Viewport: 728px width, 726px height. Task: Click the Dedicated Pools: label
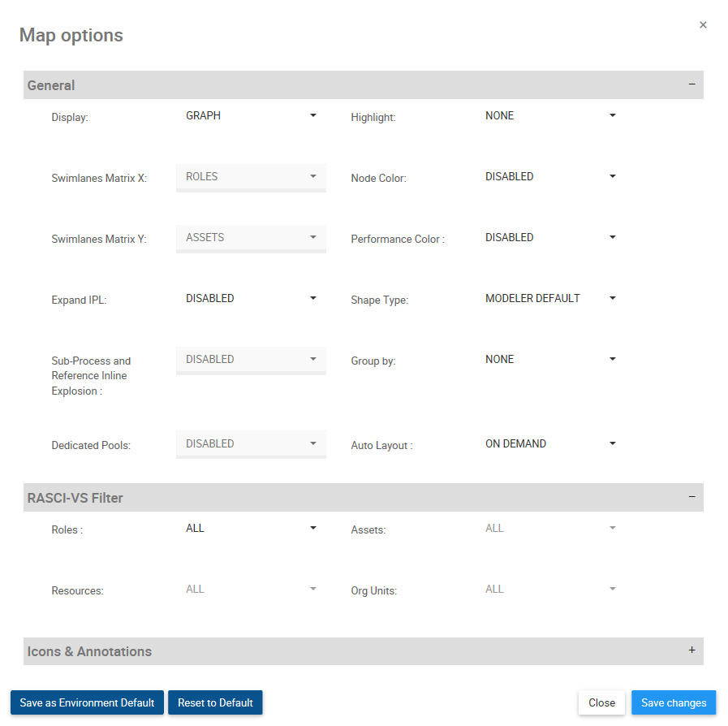pyautogui.click(x=91, y=446)
